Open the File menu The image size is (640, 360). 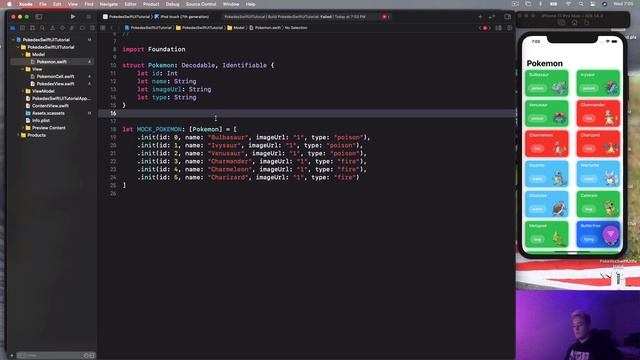click(43, 4)
